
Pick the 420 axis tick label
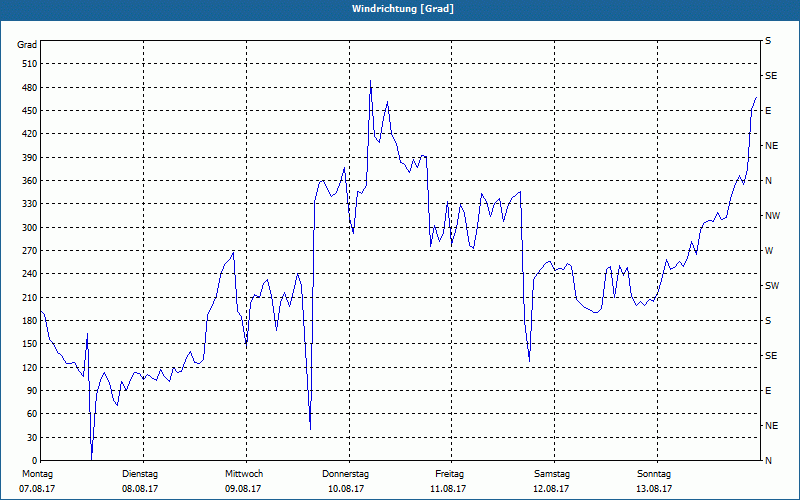coord(29,134)
